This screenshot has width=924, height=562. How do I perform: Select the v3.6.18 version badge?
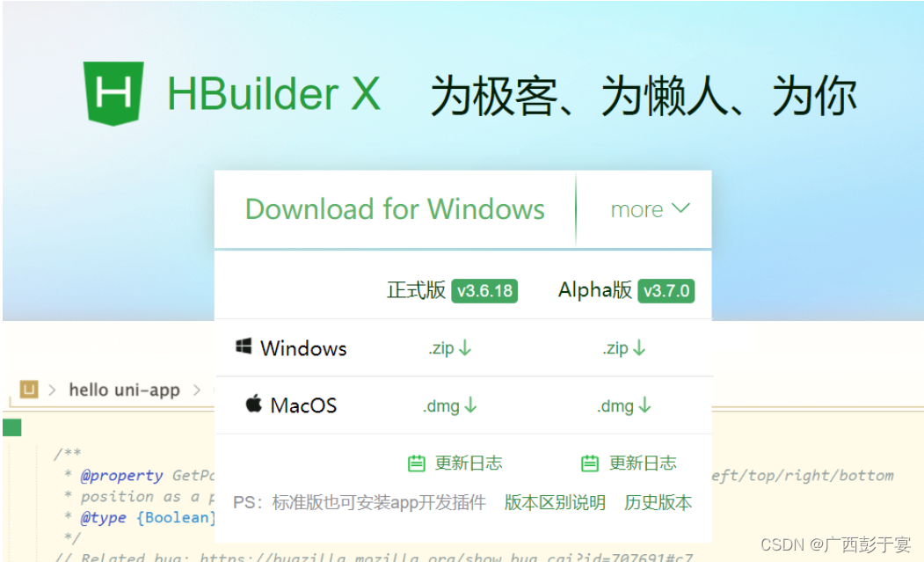[484, 291]
